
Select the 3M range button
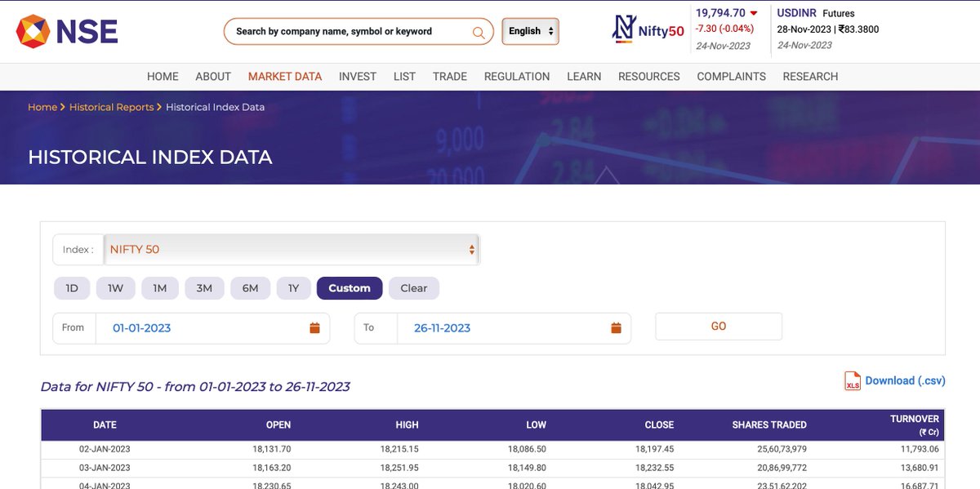click(x=204, y=288)
